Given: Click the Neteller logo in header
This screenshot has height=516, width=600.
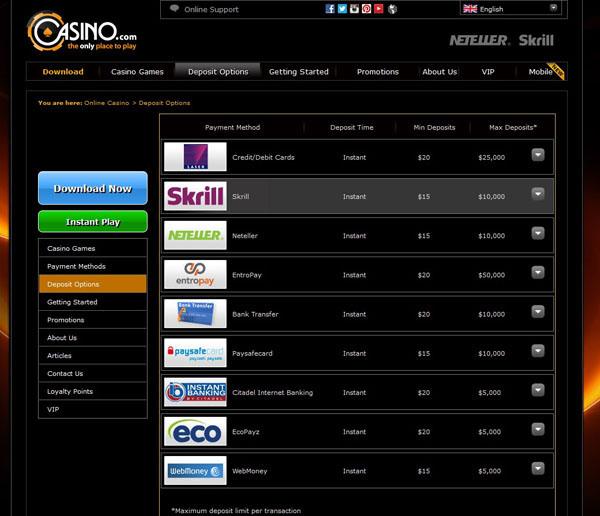Looking at the screenshot, I should (479, 40).
